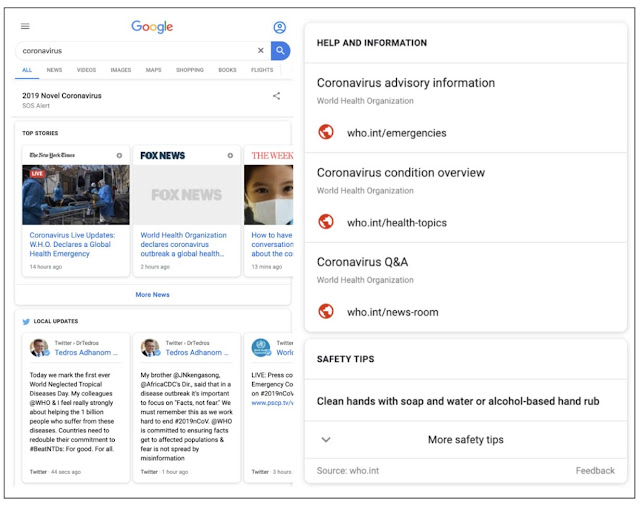
Task: Click Coronavirus advisory information heading
Action: tap(406, 83)
